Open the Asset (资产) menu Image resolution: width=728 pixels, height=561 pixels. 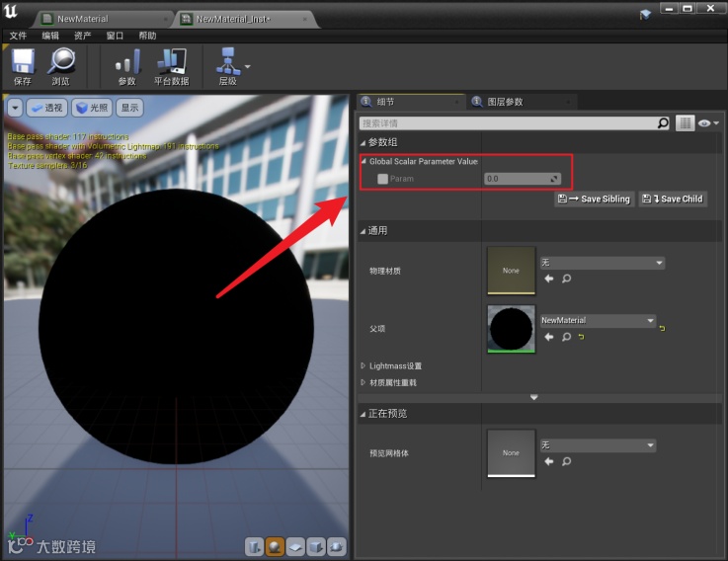click(82, 36)
